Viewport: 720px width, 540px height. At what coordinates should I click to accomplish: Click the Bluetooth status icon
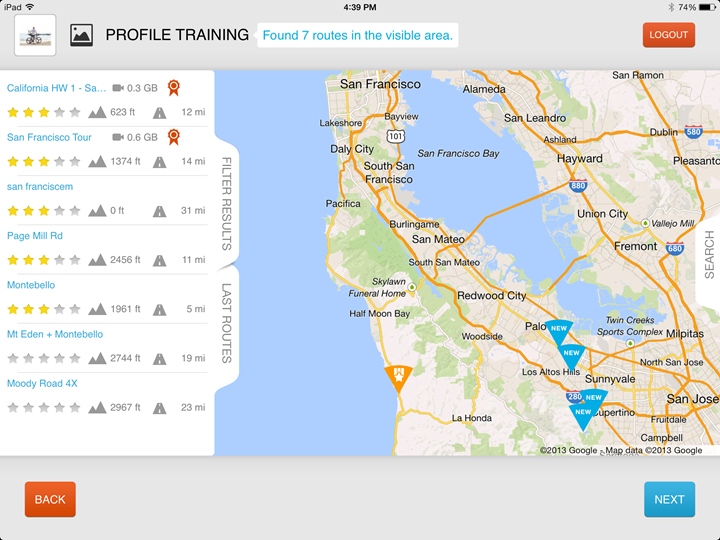coord(671,7)
